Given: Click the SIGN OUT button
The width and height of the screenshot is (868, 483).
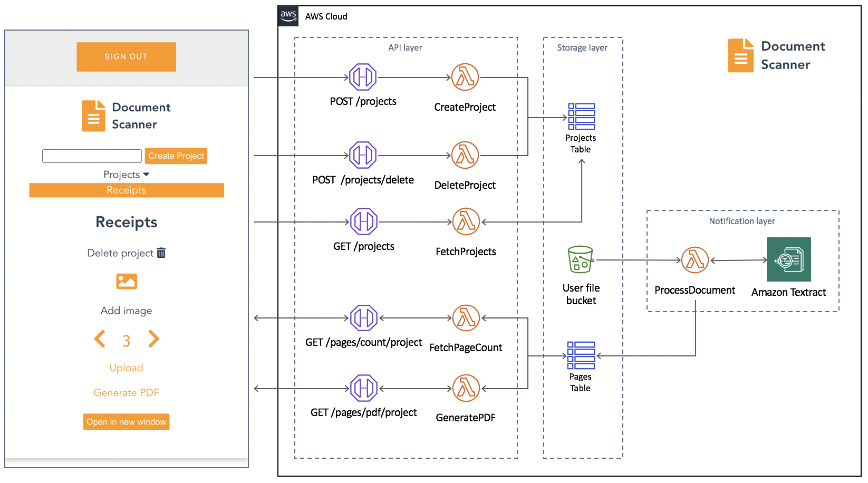Looking at the screenshot, I should [126, 56].
